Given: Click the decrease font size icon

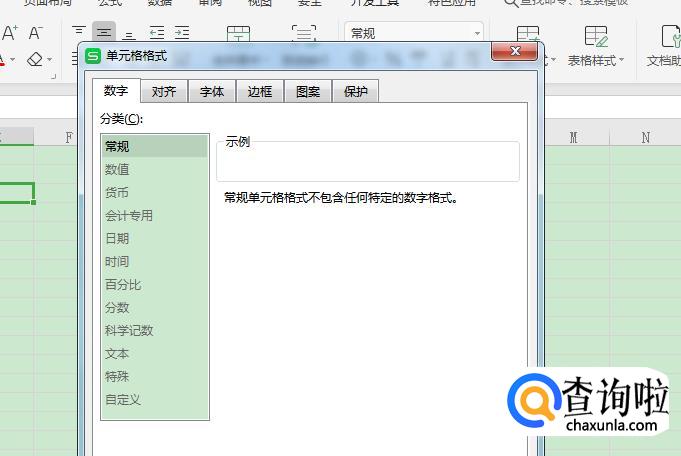Looking at the screenshot, I should tap(35, 33).
